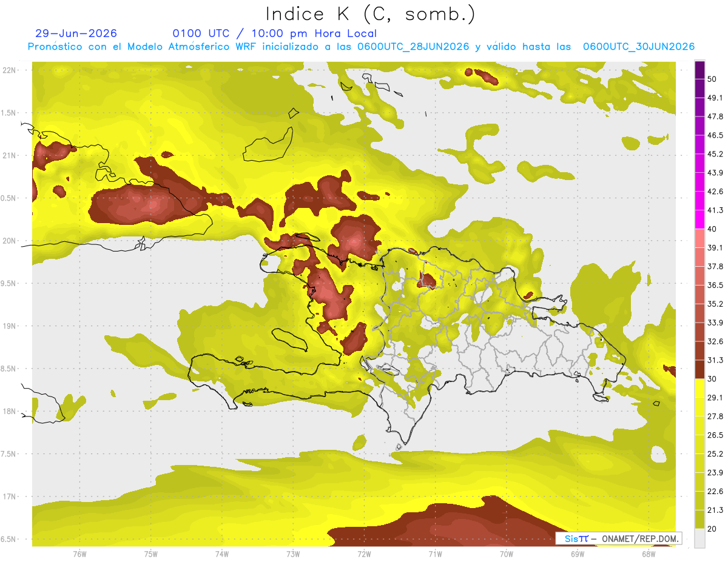Click the "19N" latitude label
This screenshot has width=728, height=562.
9,326
